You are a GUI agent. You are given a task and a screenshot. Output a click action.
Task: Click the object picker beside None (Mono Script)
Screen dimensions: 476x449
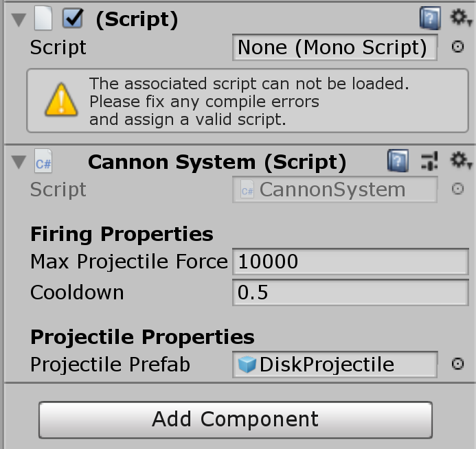click(457, 48)
